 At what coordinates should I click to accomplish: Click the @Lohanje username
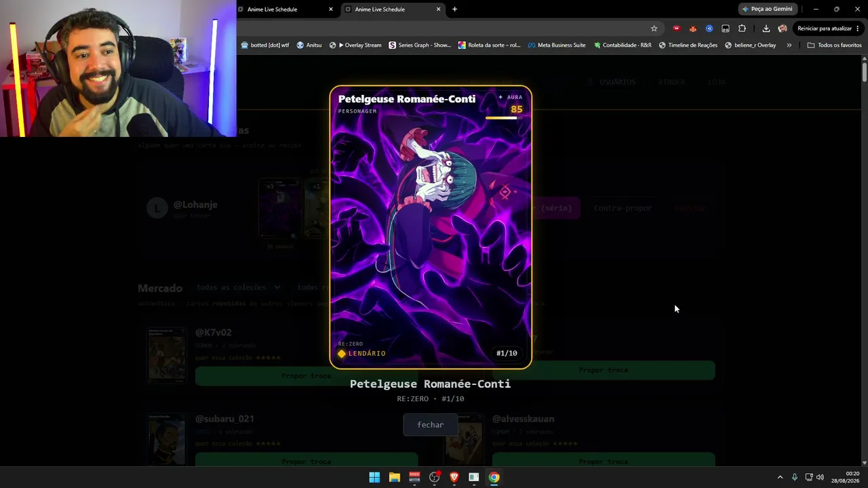pos(195,205)
